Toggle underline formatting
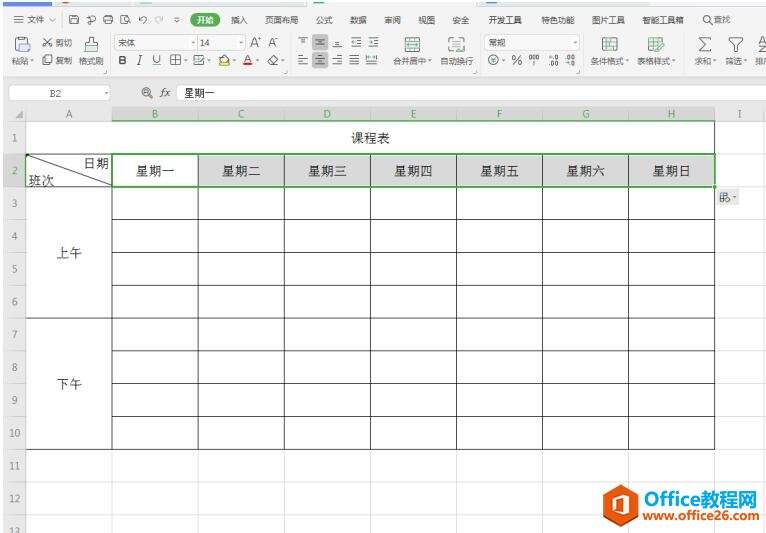Screen dimensions: 766x533 pyautogui.click(x=156, y=60)
